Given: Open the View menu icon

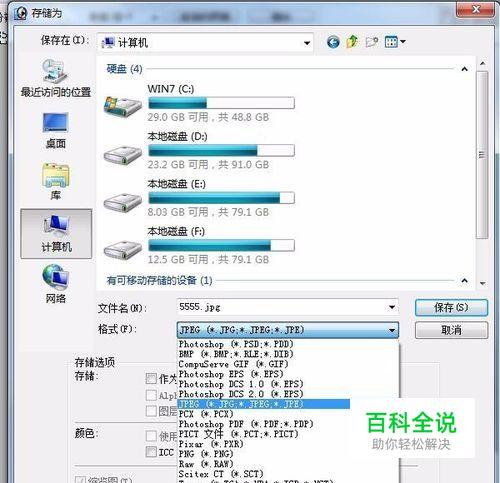Looking at the screenshot, I should [391, 42].
